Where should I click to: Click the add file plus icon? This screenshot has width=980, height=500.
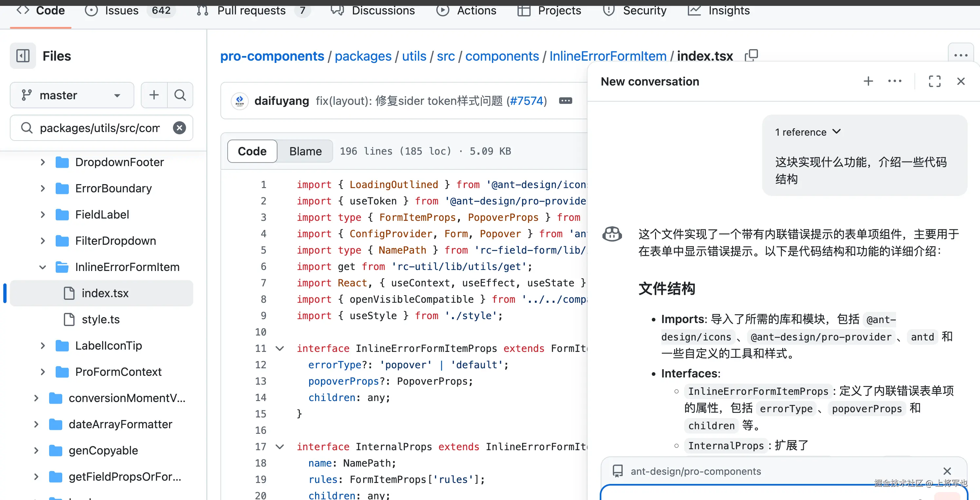(154, 95)
